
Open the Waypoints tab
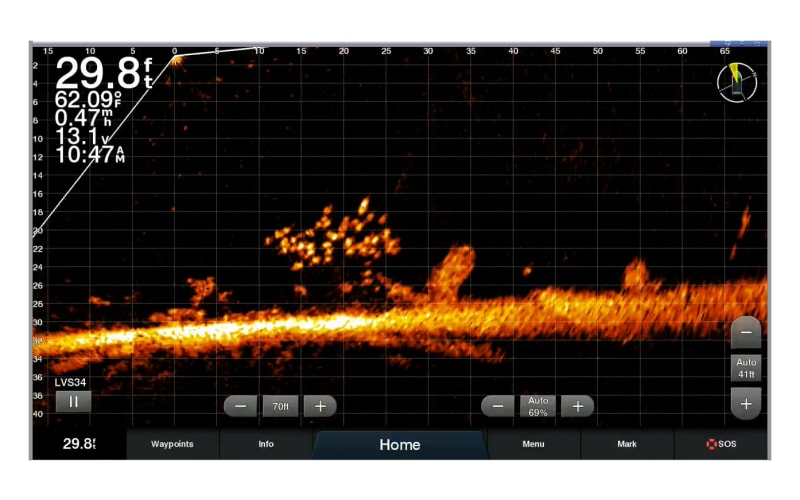pyautogui.click(x=172, y=444)
